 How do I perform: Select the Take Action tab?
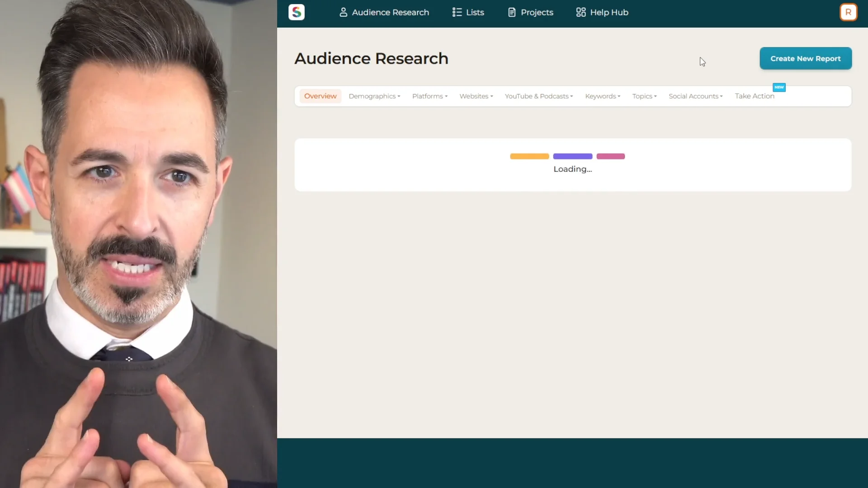coord(755,96)
